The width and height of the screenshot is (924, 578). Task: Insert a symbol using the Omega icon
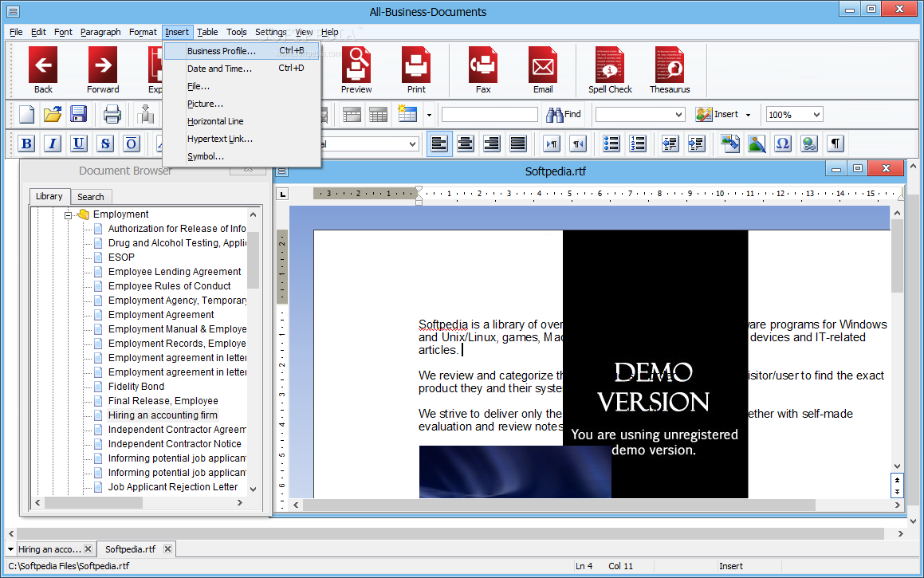(x=783, y=144)
